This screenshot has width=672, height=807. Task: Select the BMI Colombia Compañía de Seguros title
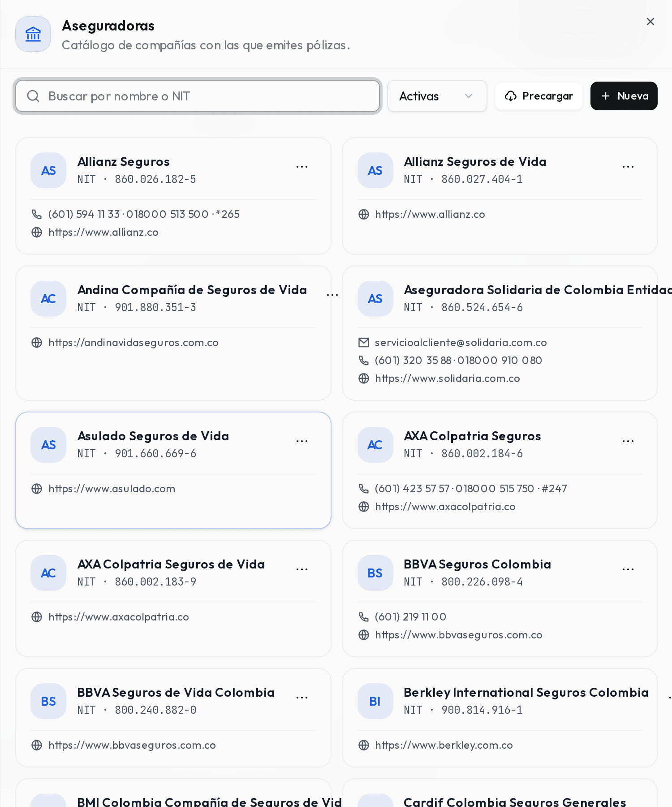(209, 802)
